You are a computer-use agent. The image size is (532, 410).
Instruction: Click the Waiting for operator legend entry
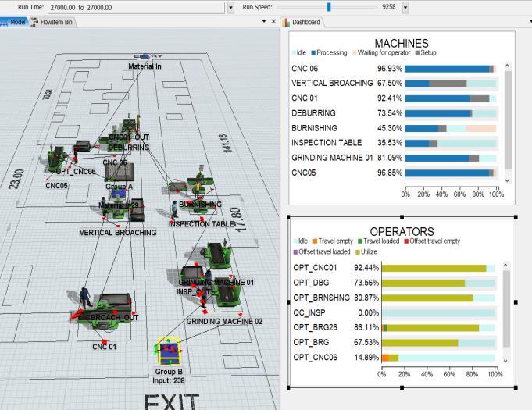coord(381,53)
